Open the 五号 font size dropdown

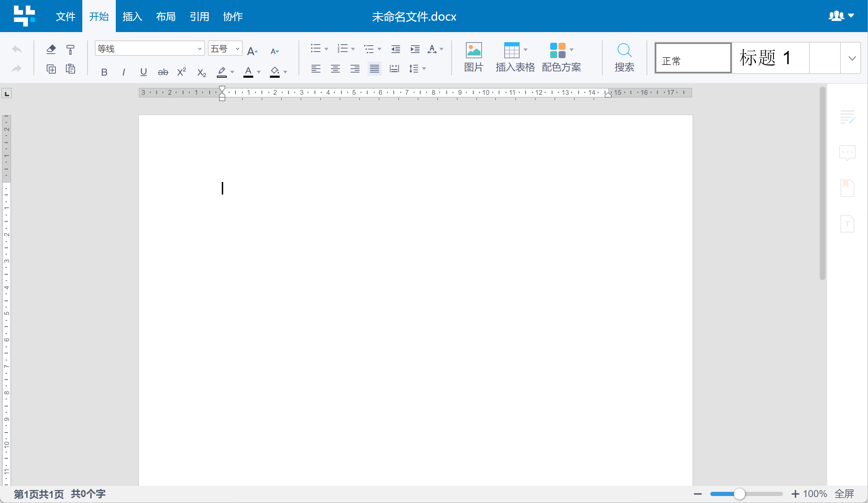237,49
